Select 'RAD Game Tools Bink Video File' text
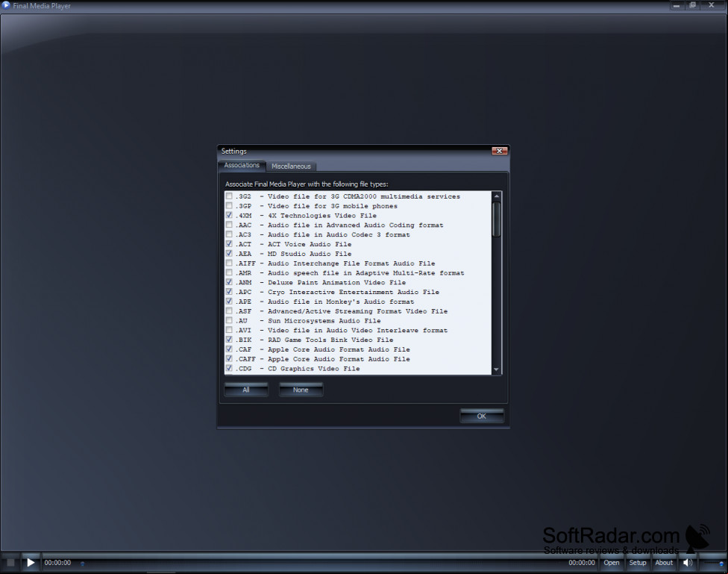Image resolution: width=728 pixels, height=574 pixels. pyautogui.click(x=330, y=340)
